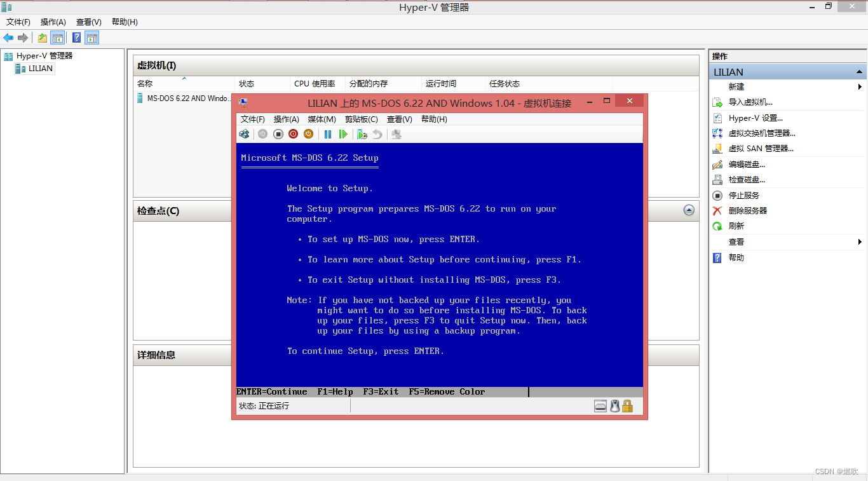Send Ctrl+Alt+Delete to the virtual machine
868x481 pixels.
(244, 134)
